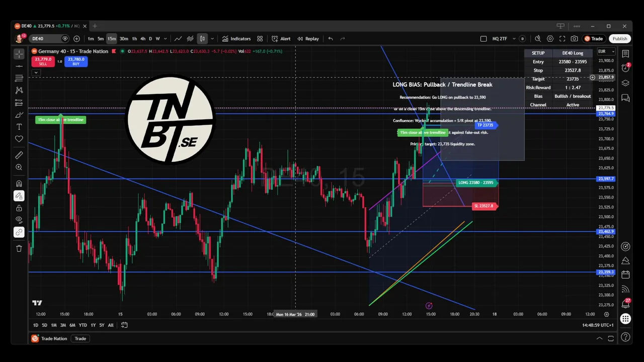Create an Alert
Screen dimensions: 644x362
pos(281,39)
